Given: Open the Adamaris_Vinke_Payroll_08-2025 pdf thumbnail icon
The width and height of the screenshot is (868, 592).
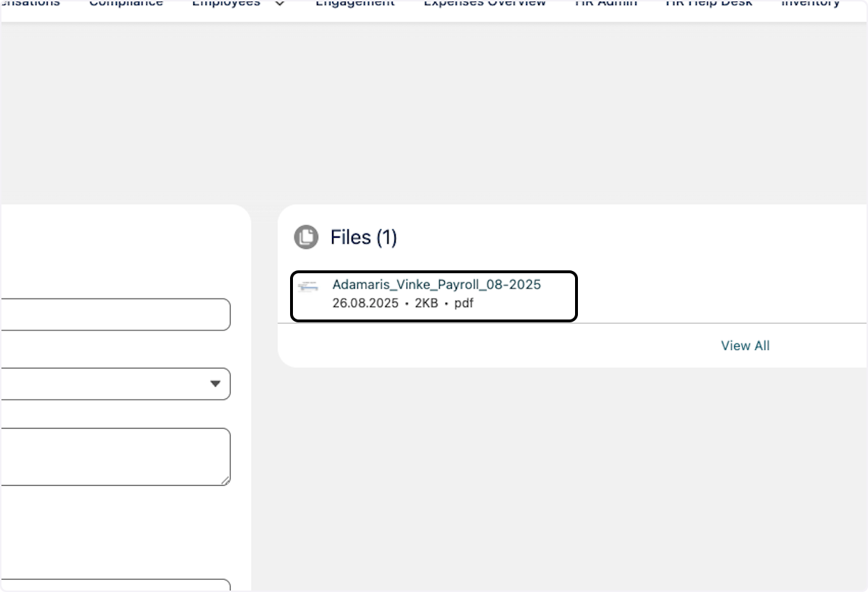Looking at the screenshot, I should click(307, 286).
